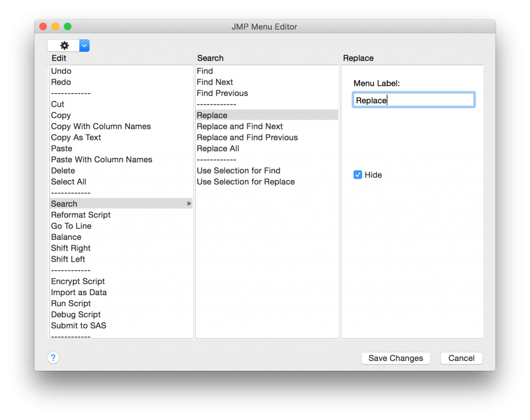Image resolution: width=530 pixels, height=420 pixels.
Task: Click the gear settings icon
Action: (64, 46)
